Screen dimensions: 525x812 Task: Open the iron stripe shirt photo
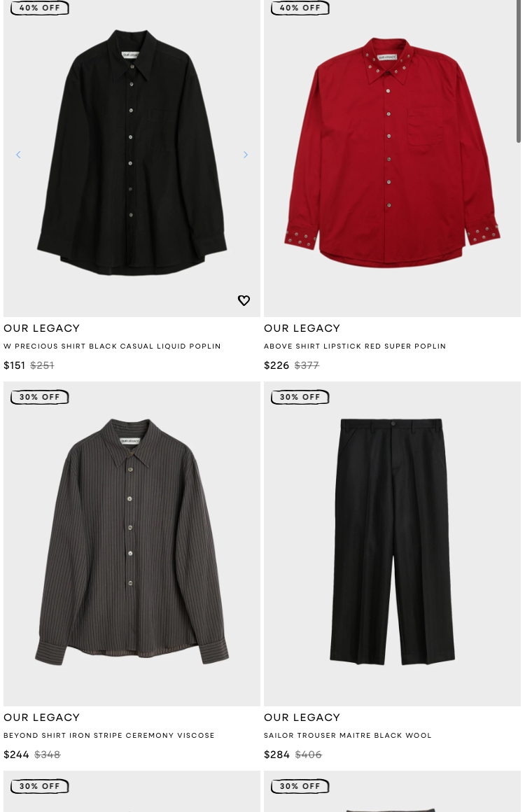click(132, 544)
